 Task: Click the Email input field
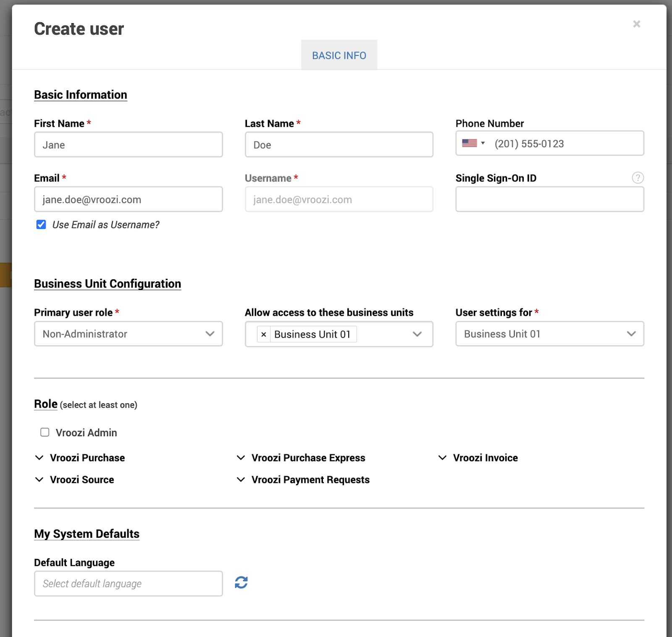click(x=129, y=199)
